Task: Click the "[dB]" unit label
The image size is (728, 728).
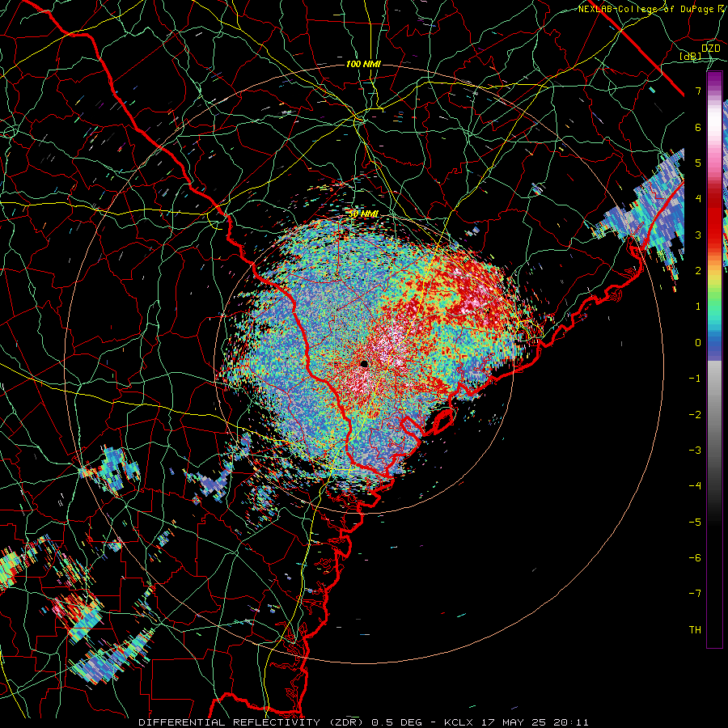Action: (x=691, y=56)
